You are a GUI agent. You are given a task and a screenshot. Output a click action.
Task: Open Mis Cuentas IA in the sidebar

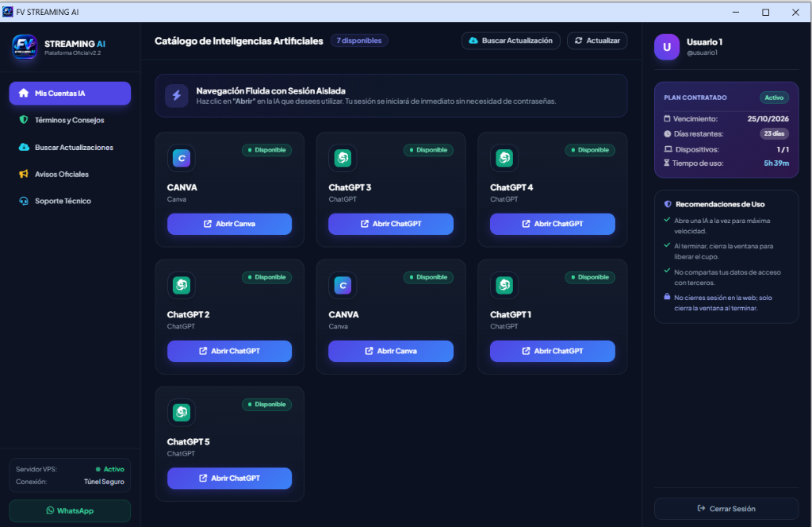tap(70, 94)
